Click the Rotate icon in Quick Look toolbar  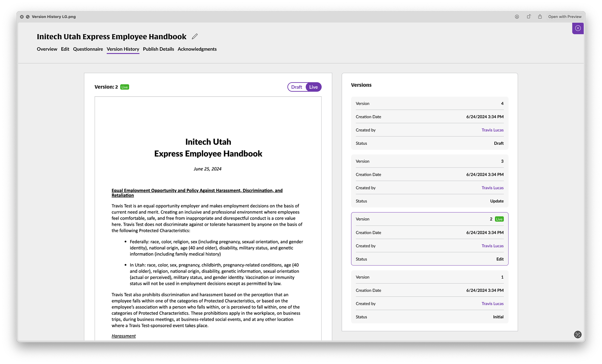(529, 17)
